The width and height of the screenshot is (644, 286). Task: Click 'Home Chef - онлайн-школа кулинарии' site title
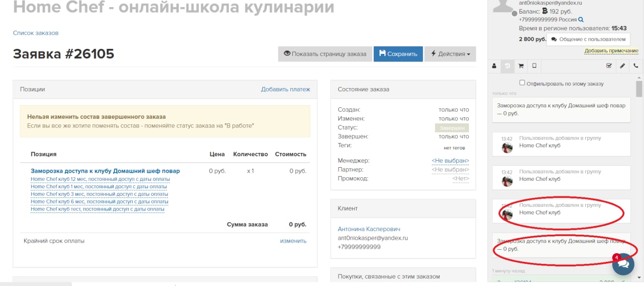click(x=173, y=7)
